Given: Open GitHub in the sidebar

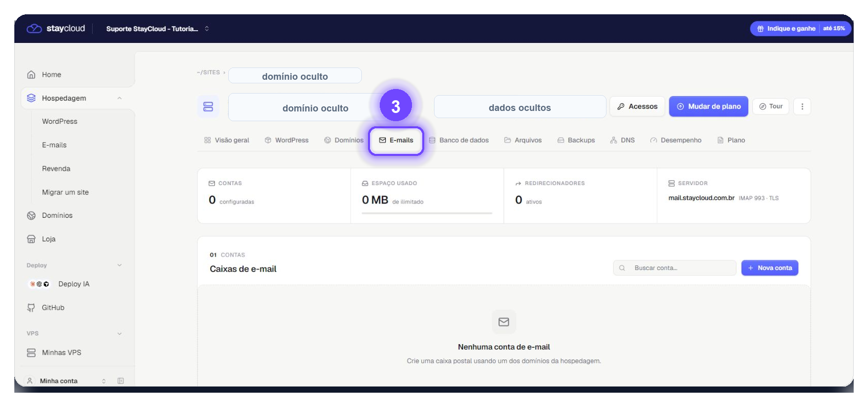Looking at the screenshot, I should click(53, 308).
